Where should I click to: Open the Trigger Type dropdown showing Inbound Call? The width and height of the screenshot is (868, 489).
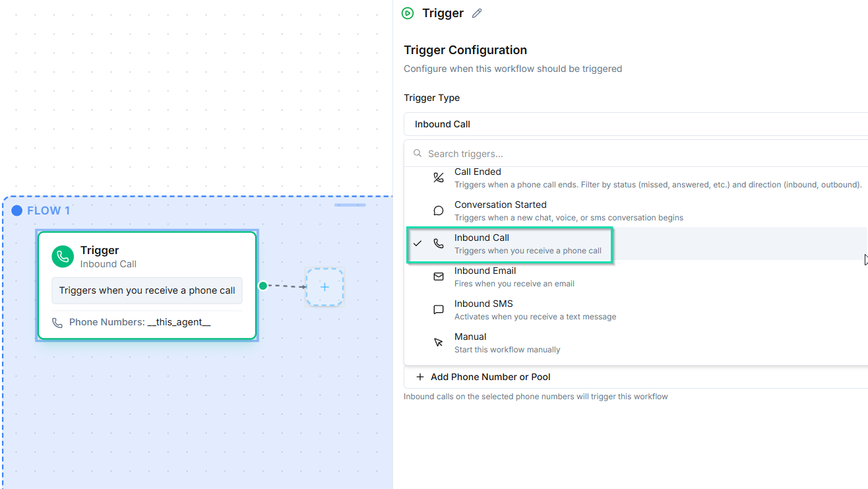pos(633,124)
